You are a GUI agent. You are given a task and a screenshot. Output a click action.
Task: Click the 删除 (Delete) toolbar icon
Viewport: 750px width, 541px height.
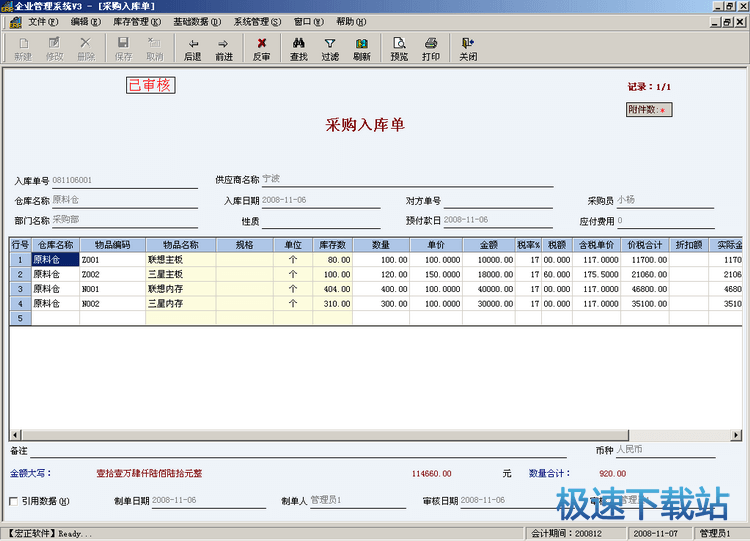(x=86, y=48)
